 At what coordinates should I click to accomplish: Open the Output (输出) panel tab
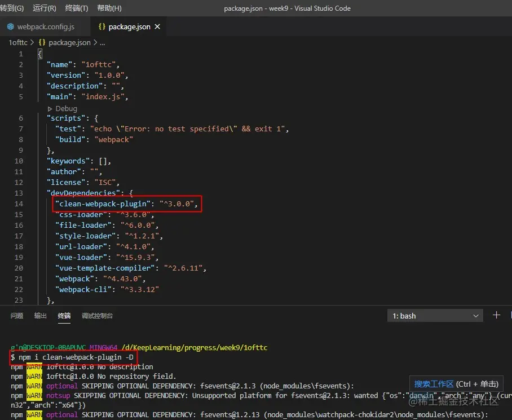[41, 316]
